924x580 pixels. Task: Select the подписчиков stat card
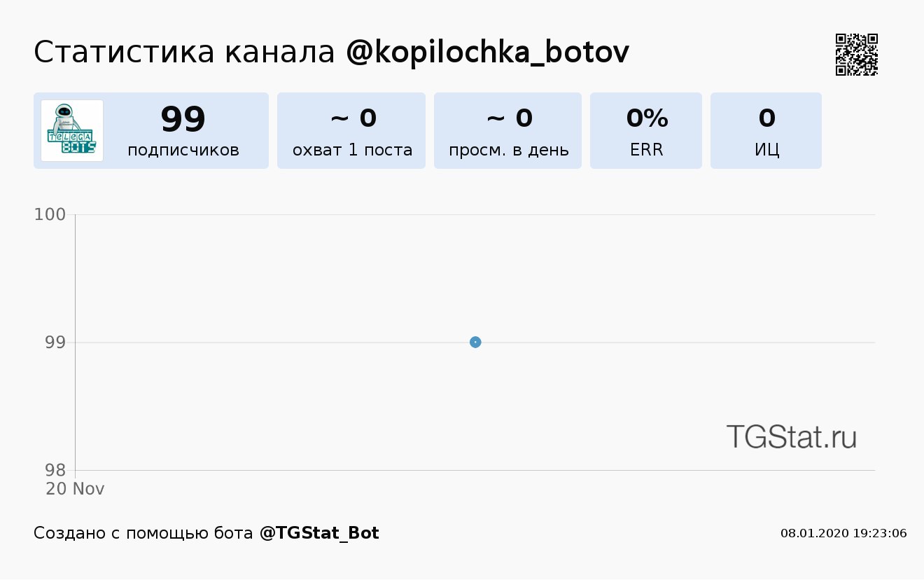(x=151, y=130)
